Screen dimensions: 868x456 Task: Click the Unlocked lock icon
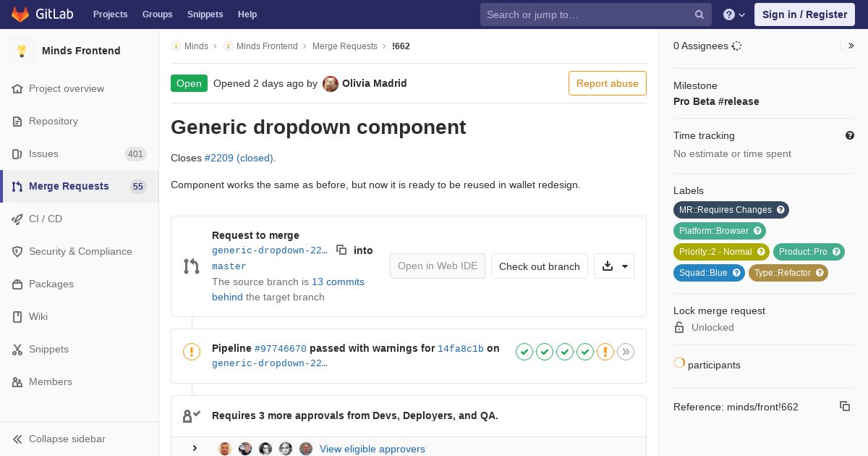tap(679, 327)
